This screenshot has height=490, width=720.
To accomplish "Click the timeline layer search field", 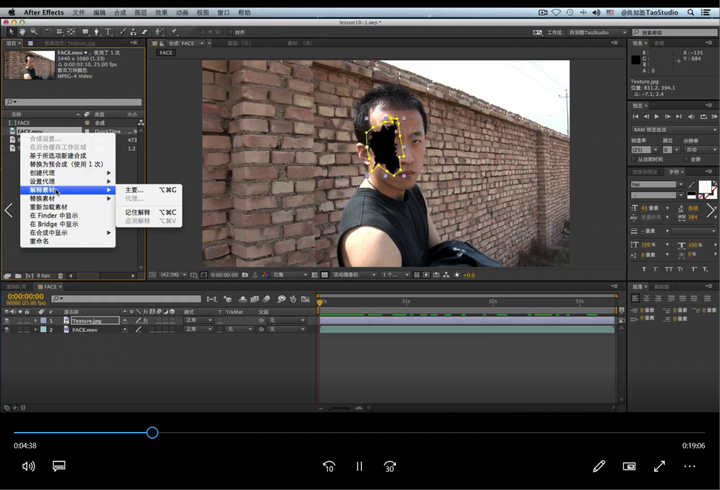I will pyautogui.click(x=126, y=299).
